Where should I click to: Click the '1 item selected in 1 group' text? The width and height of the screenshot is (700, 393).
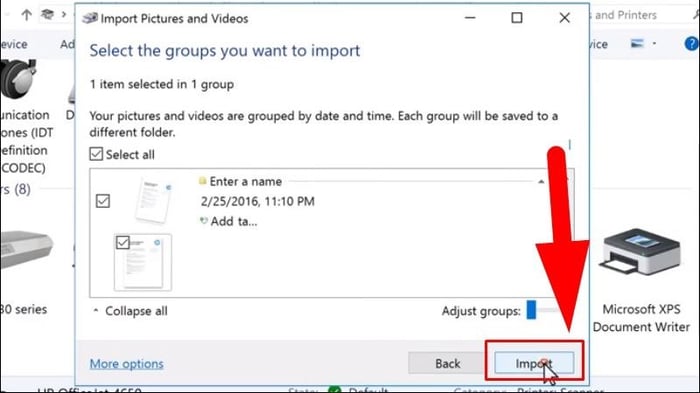pos(162,84)
